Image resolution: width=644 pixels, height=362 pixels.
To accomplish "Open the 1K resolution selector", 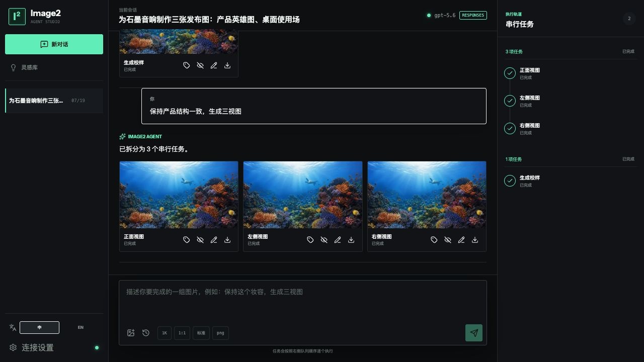I will tap(165, 333).
